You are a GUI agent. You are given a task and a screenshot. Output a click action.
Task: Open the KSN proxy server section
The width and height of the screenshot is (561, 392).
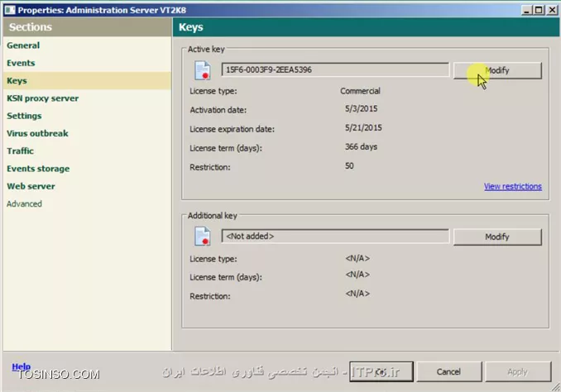[x=42, y=98]
